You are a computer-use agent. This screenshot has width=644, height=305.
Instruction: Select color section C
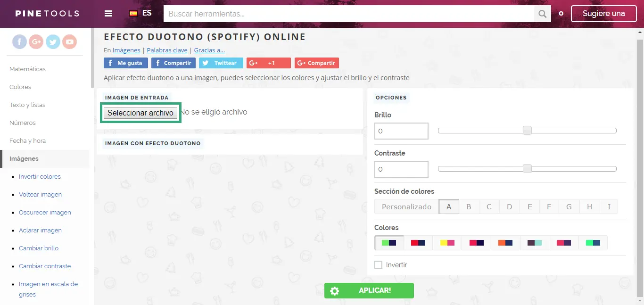[489, 206]
